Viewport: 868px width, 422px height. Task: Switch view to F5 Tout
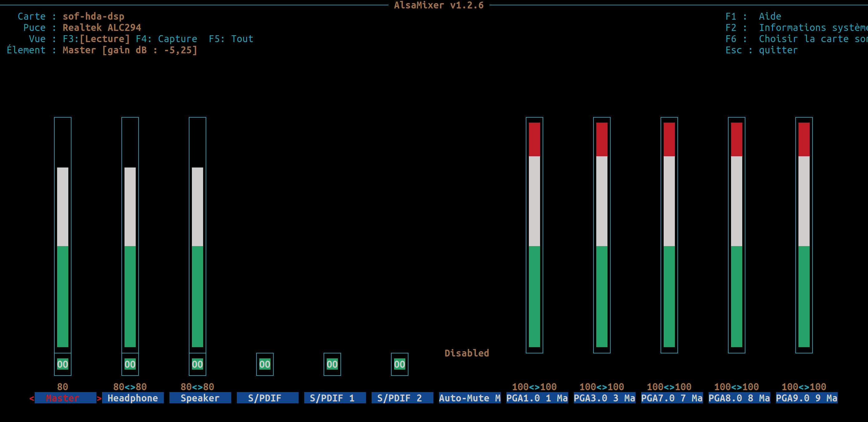coord(231,39)
